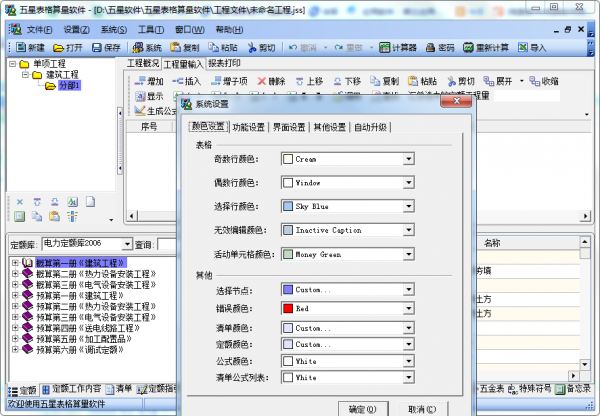Open the 错误颜色 Red dropdown
600x416 pixels.
click(x=409, y=308)
